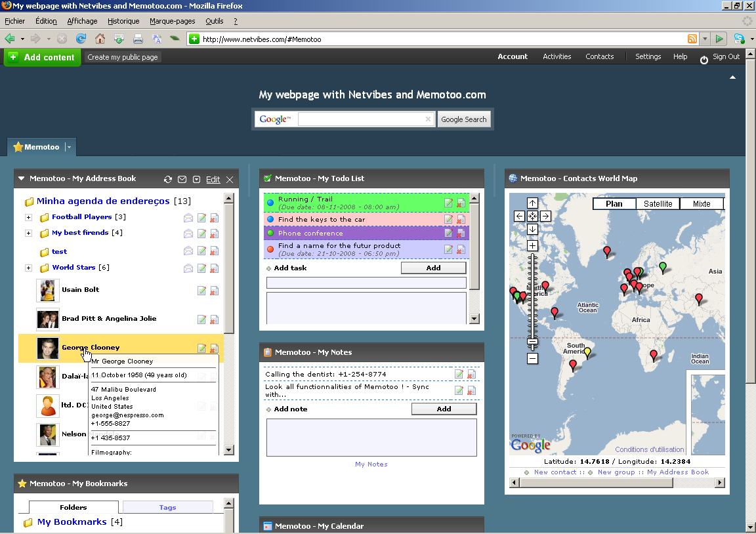Click Create my public page
Screen dimensions: 756x534
[123, 57]
